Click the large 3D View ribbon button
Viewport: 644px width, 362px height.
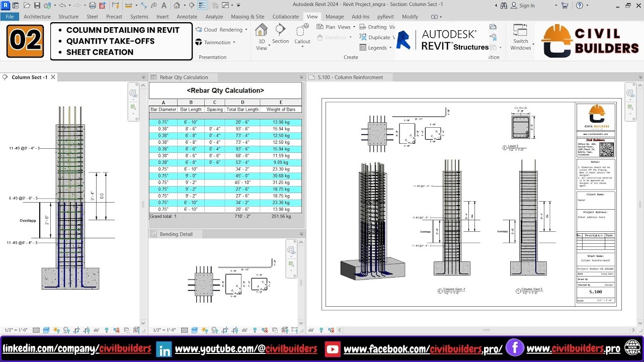[x=262, y=37]
